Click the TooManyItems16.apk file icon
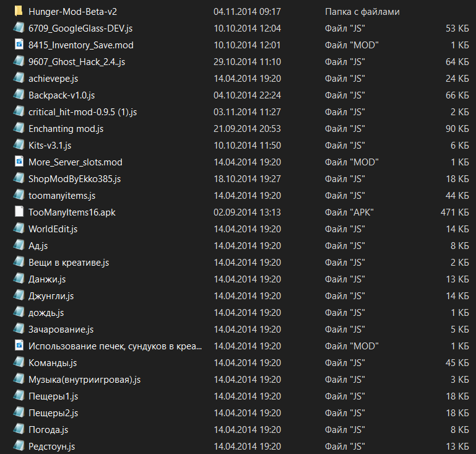The image size is (476, 454). pyautogui.click(x=19, y=212)
